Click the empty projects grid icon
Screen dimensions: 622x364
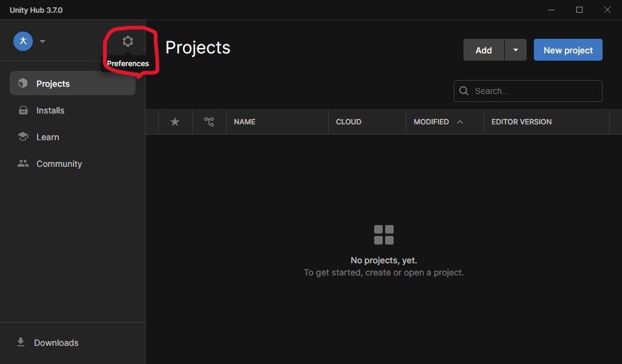[384, 235]
